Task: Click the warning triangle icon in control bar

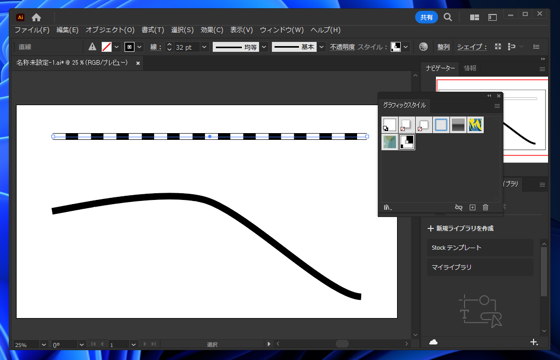Action: point(92,47)
